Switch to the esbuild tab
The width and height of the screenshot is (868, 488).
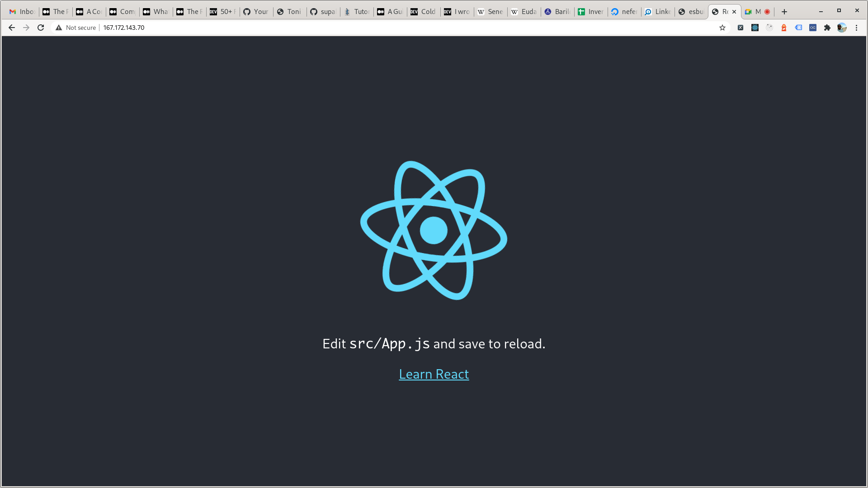(x=691, y=12)
